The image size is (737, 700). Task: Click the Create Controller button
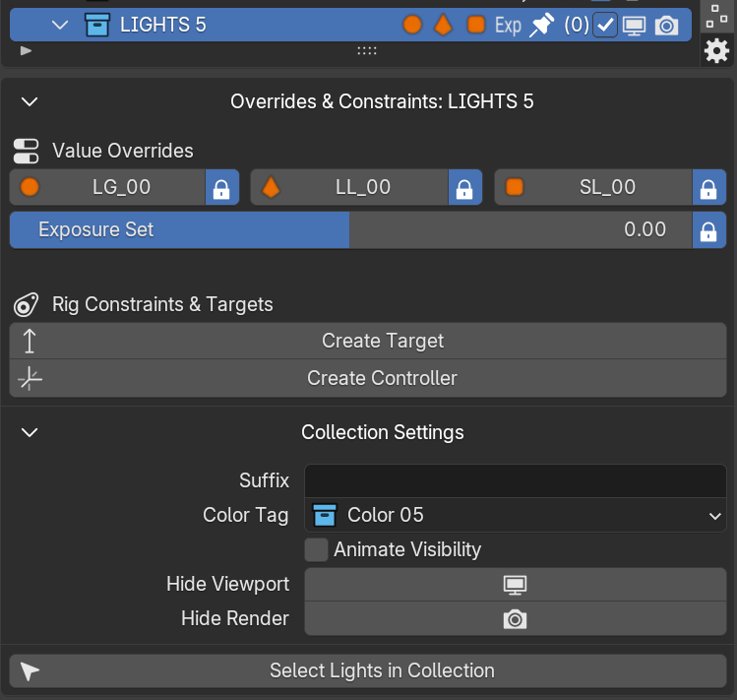(x=368, y=378)
